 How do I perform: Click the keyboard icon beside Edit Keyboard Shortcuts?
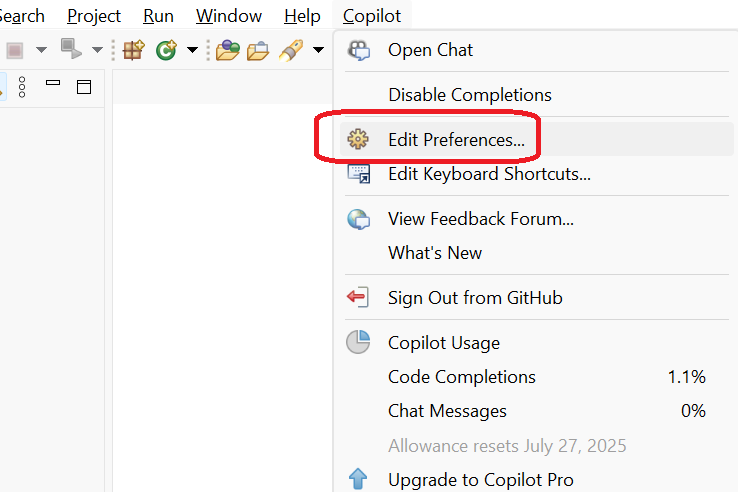point(359,174)
